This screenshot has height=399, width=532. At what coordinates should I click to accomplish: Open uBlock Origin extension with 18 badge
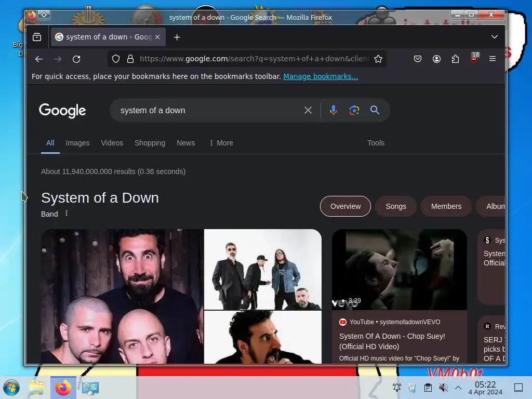(474, 58)
